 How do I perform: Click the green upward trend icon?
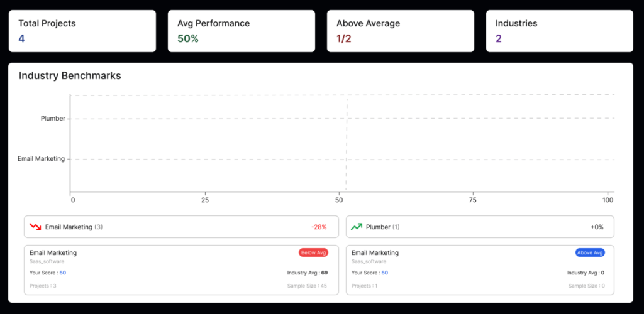(x=357, y=227)
